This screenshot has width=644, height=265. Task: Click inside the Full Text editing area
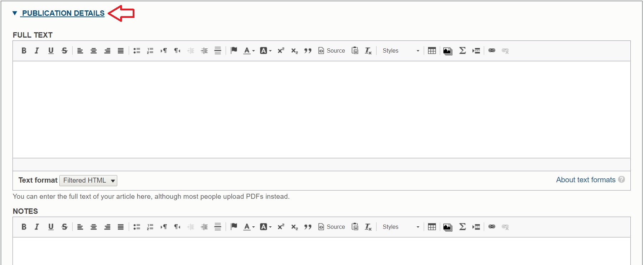[x=321, y=109]
